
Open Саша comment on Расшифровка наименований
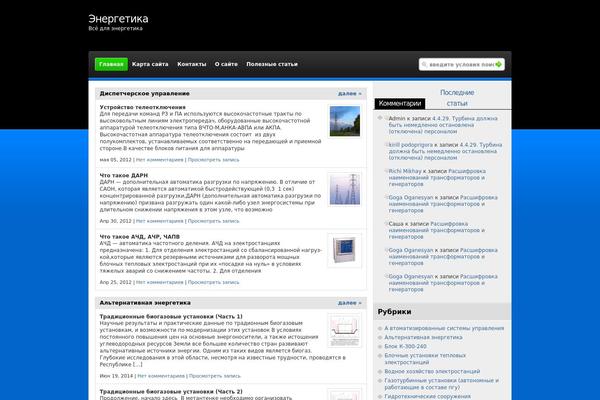click(437, 230)
